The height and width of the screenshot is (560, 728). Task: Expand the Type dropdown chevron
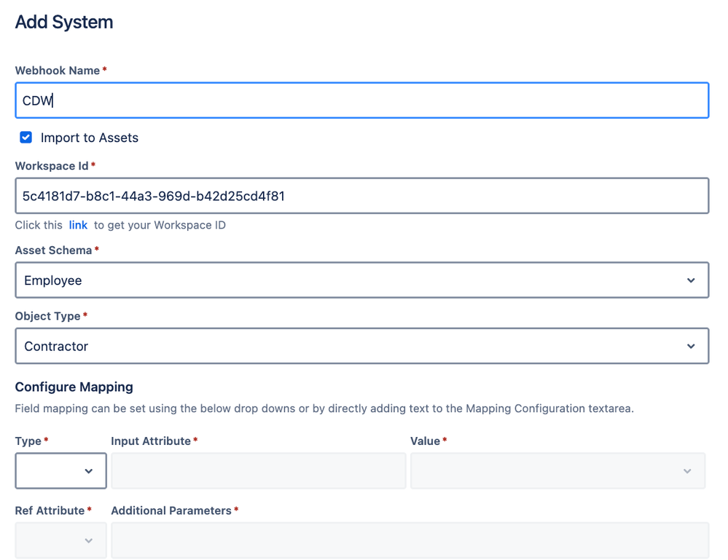(x=88, y=471)
